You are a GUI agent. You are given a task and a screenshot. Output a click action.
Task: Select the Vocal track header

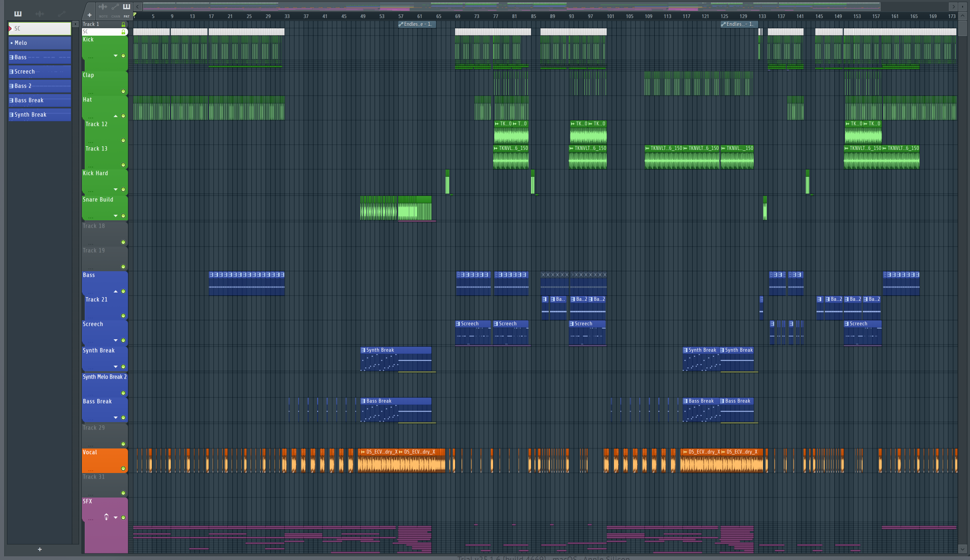coord(105,460)
